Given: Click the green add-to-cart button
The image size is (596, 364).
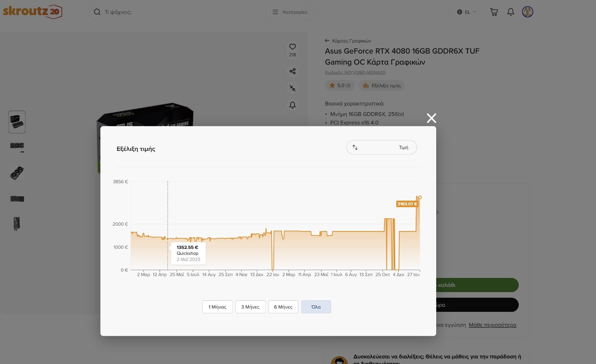Looking at the screenshot, I should point(477,285).
